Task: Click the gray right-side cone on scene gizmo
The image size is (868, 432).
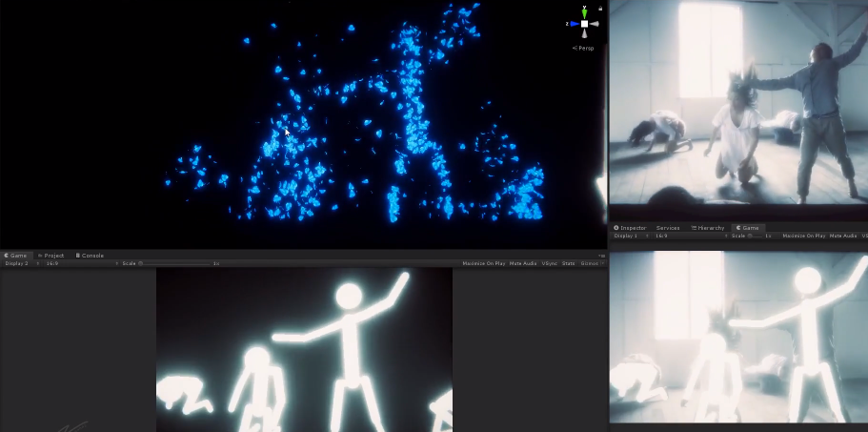Action: (595, 24)
